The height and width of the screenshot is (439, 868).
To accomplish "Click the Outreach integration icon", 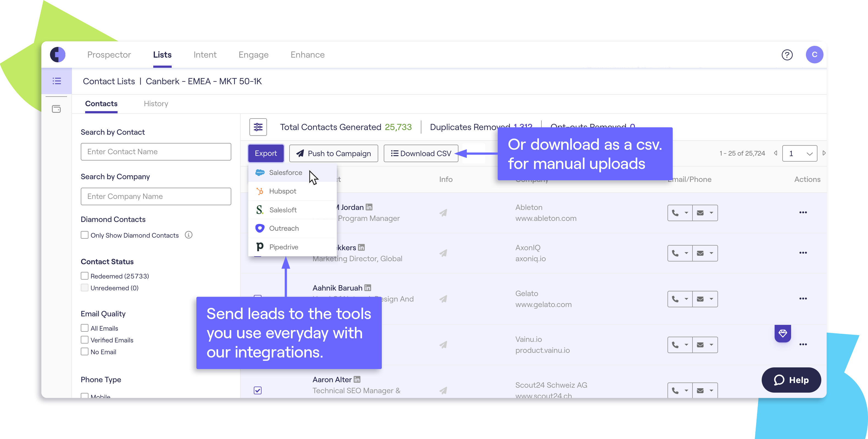I will [x=260, y=228].
